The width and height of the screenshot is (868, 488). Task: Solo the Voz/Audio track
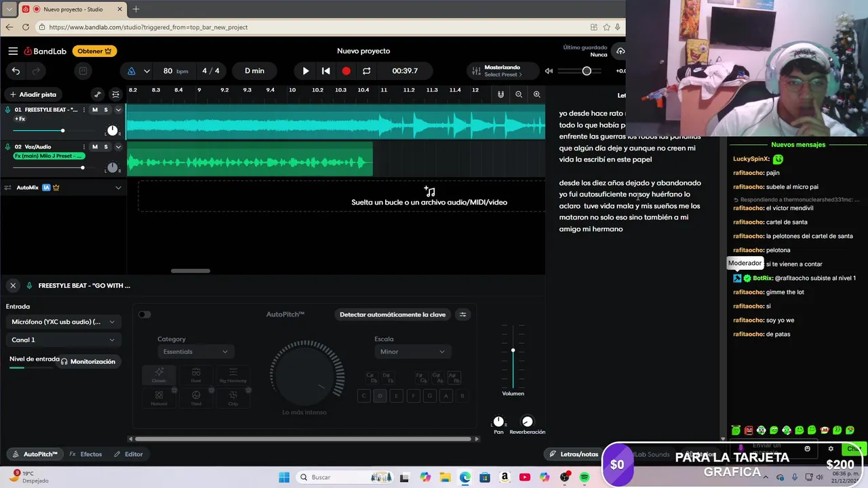[106, 146]
